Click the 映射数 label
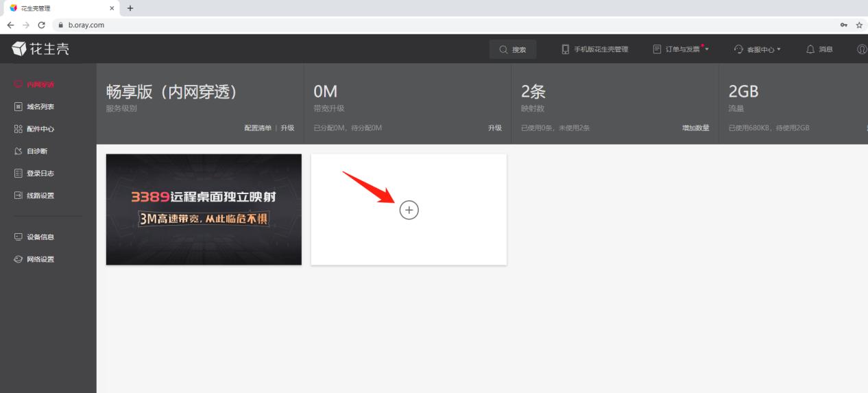 pyautogui.click(x=532, y=108)
